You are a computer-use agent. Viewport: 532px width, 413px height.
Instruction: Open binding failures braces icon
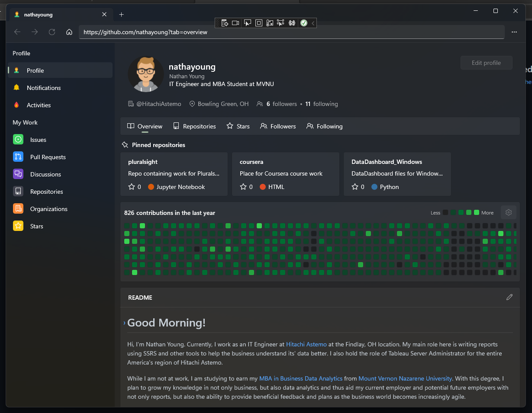click(292, 23)
